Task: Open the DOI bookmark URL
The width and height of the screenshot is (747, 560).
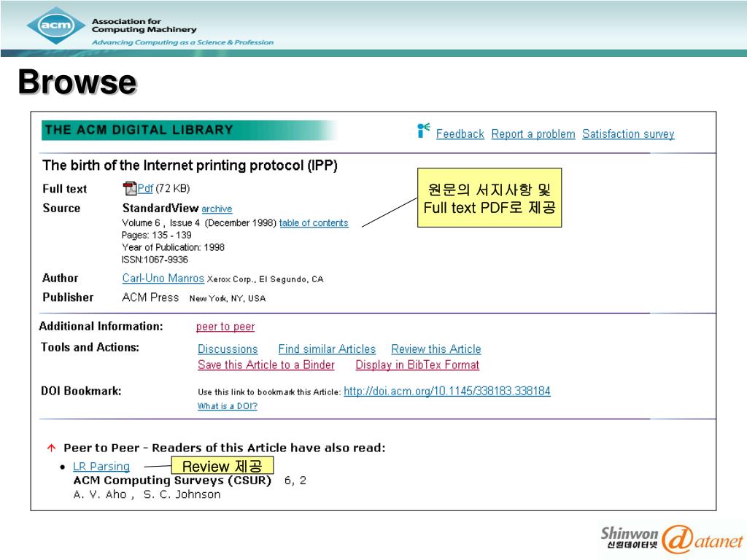Action: (447, 392)
